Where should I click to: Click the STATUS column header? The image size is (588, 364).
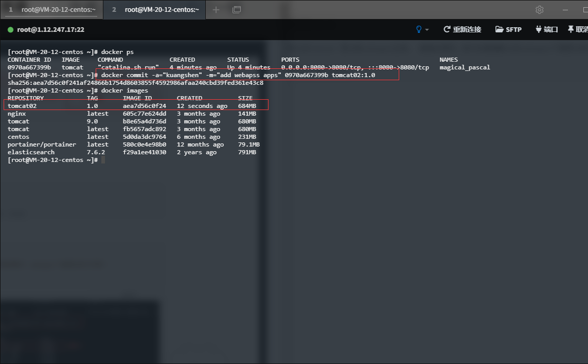238,60
